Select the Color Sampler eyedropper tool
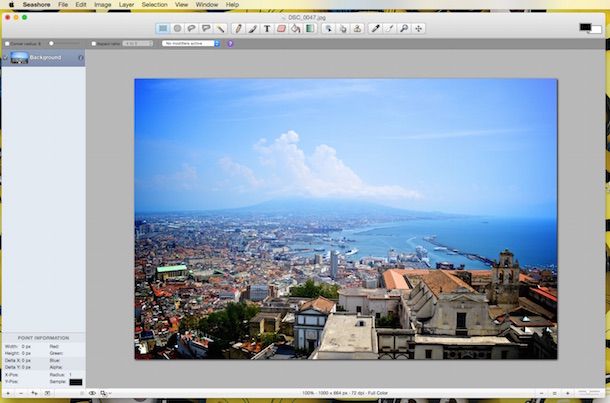The height and width of the screenshot is (403, 610). pos(375,28)
